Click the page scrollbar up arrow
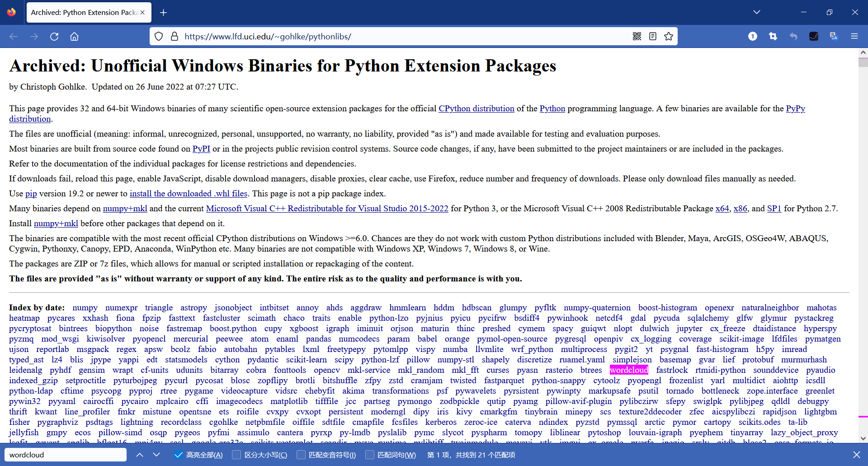 click(863, 52)
